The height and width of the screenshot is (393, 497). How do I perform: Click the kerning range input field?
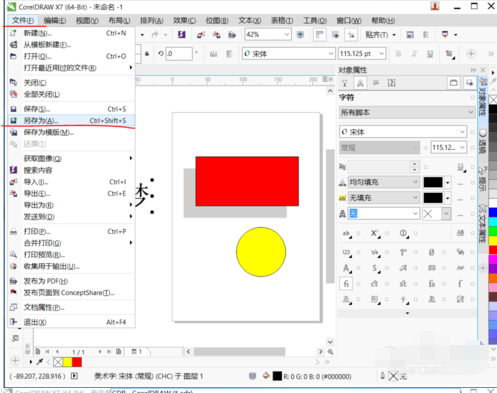click(x=380, y=166)
